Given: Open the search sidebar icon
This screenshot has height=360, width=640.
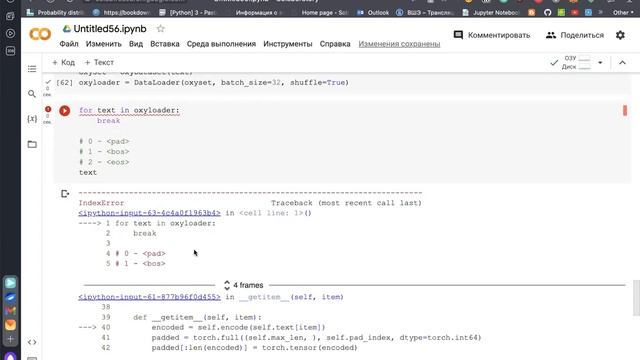Looking at the screenshot, I should click(32, 94).
